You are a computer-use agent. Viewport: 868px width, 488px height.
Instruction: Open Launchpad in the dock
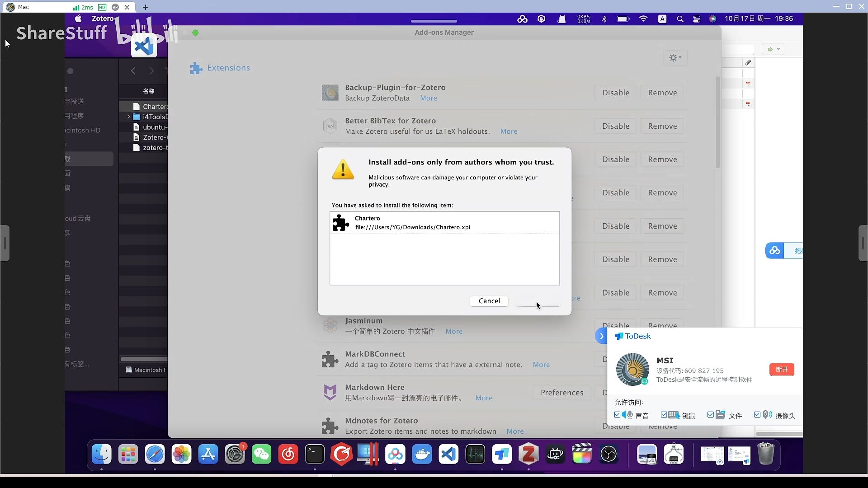tap(128, 454)
